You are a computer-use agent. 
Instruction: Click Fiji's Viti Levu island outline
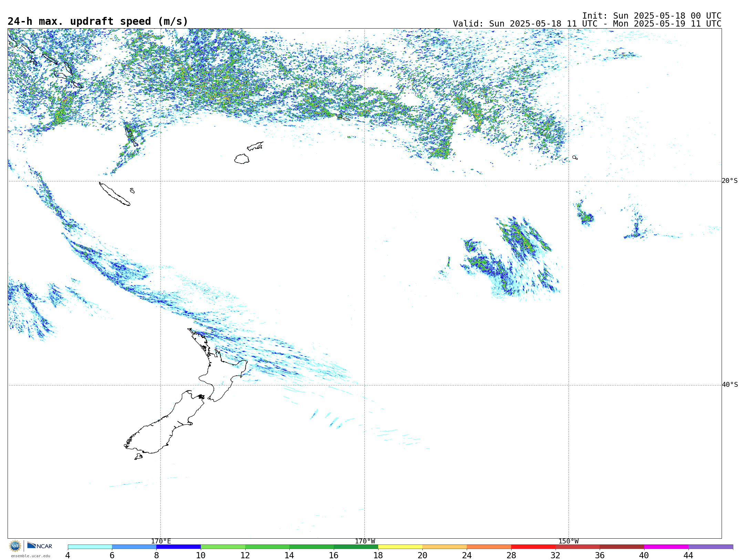pyautogui.click(x=242, y=159)
